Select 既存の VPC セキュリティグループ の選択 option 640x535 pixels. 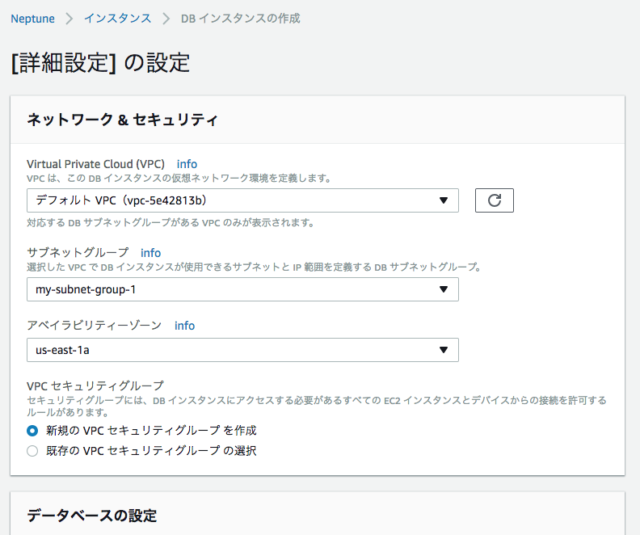click(x=33, y=451)
